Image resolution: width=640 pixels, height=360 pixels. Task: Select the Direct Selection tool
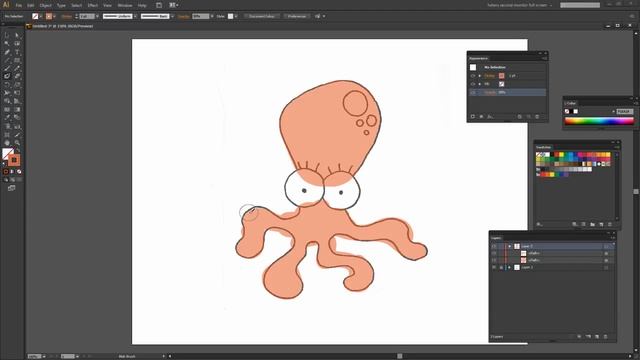tap(17, 35)
